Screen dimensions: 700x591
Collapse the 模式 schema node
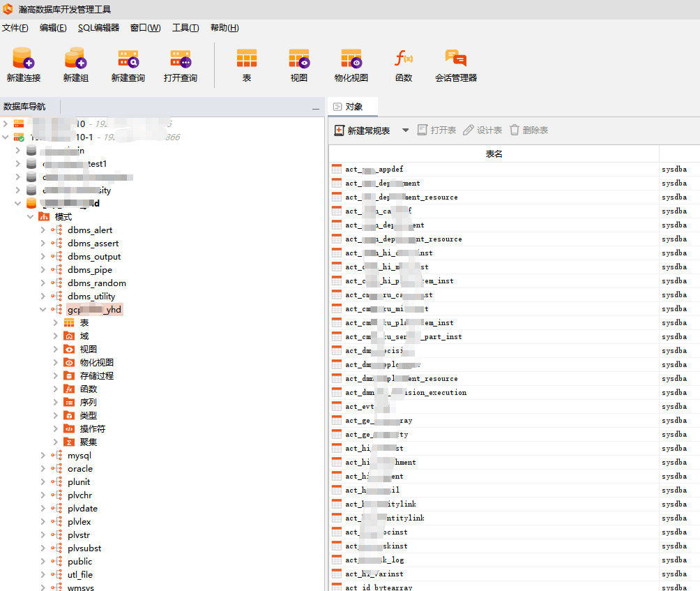coord(31,217)
